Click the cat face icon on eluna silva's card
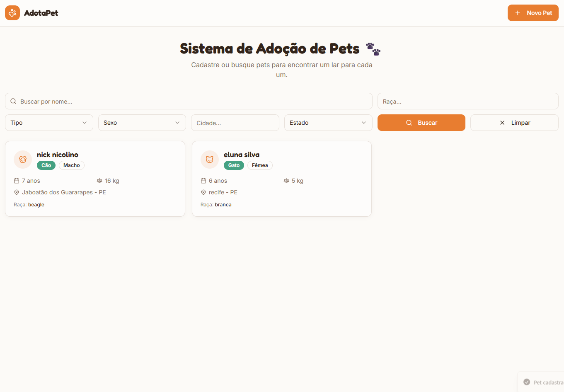The width and height of the screenshot is (564, 392). click(209, 160)
